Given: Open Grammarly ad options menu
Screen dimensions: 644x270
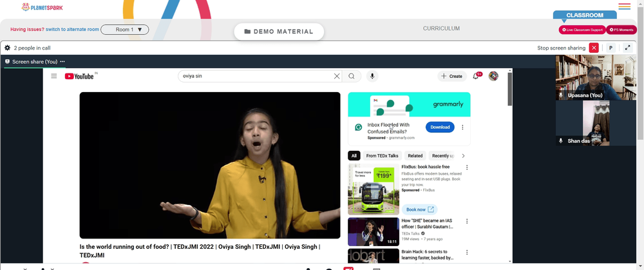Looking at the screenshot, I should (x=462, y=128).
